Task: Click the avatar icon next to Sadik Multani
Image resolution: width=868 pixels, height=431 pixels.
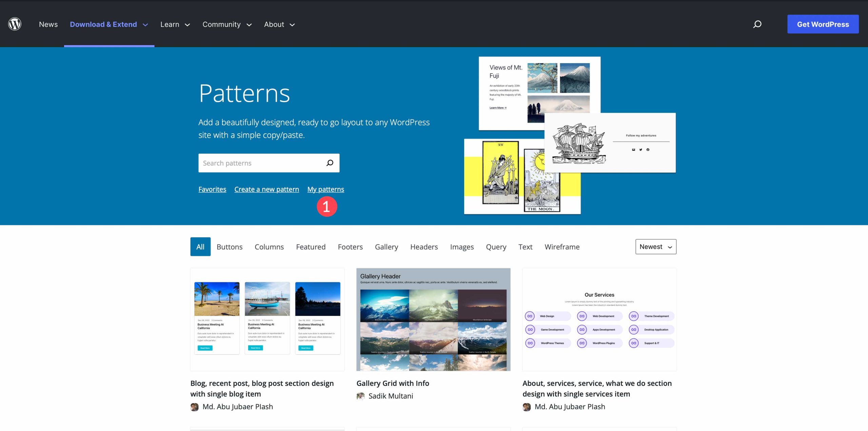Action: pyautogui.click(x=360, y=396)
